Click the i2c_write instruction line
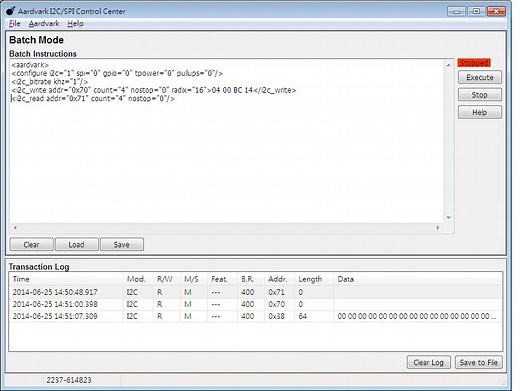This screenshot has width=520, height=391. click(154, 90)
